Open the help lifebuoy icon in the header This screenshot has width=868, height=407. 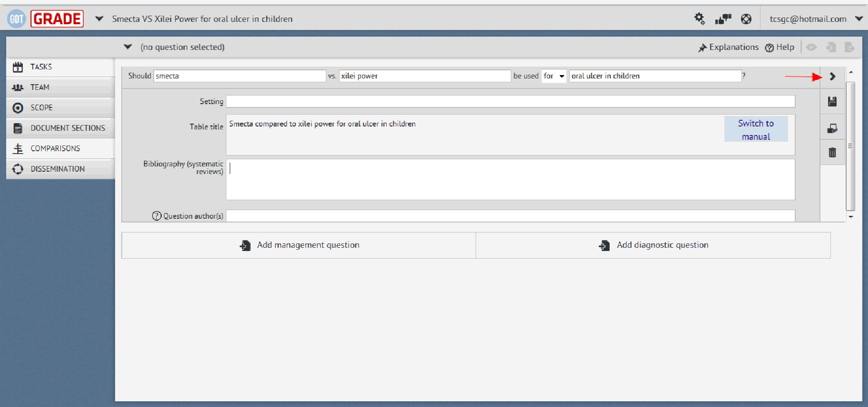[x=746, y=19]
